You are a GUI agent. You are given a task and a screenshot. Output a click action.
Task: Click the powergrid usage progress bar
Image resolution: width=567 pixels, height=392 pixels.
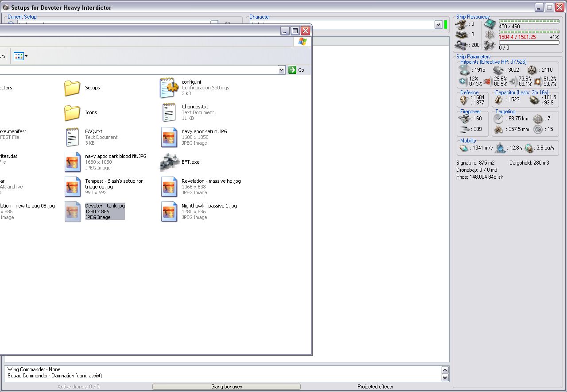529,32
